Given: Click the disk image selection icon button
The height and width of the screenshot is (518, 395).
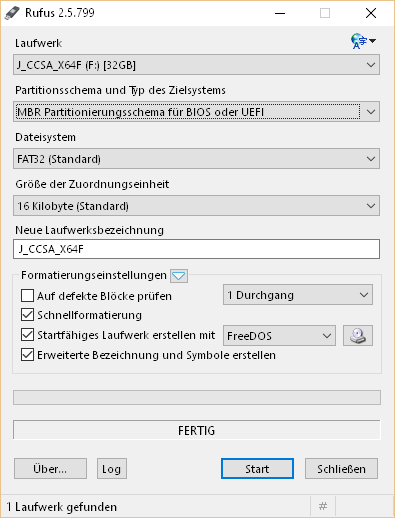Looking at the screenshot, I should 358,336.
